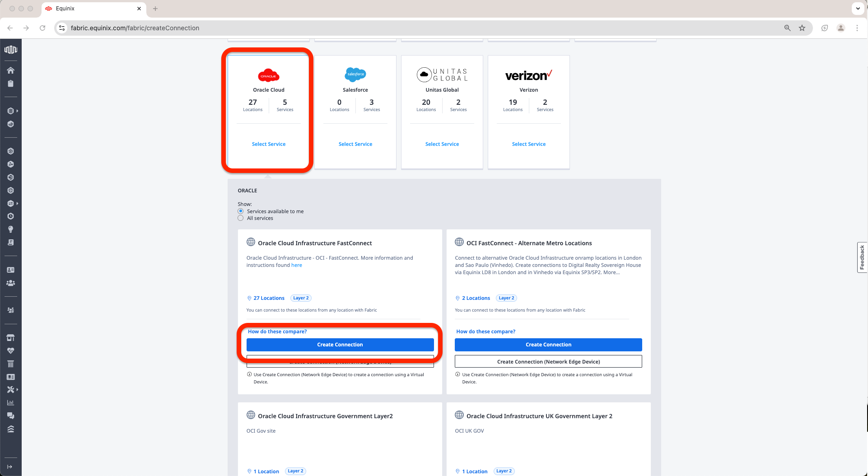
Task: Open 1 Location link for Government Layer2
Action: 266,471
